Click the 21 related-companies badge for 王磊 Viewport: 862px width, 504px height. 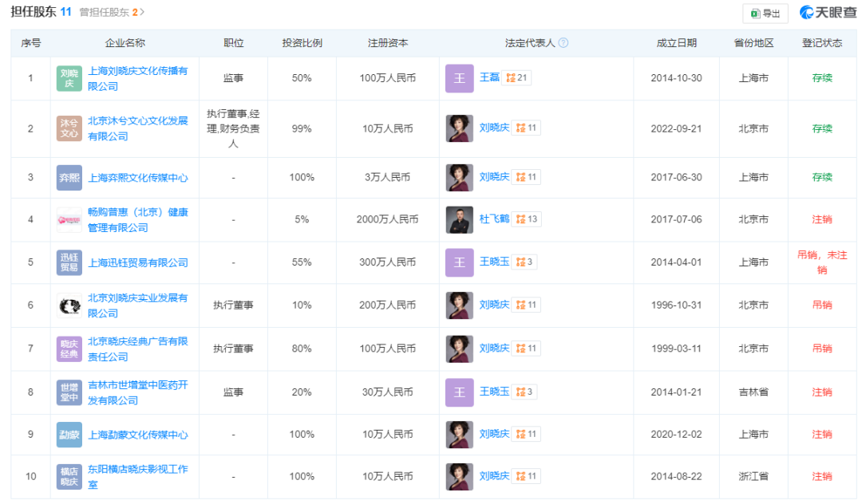pyautogui.click(x=516, y=78)
